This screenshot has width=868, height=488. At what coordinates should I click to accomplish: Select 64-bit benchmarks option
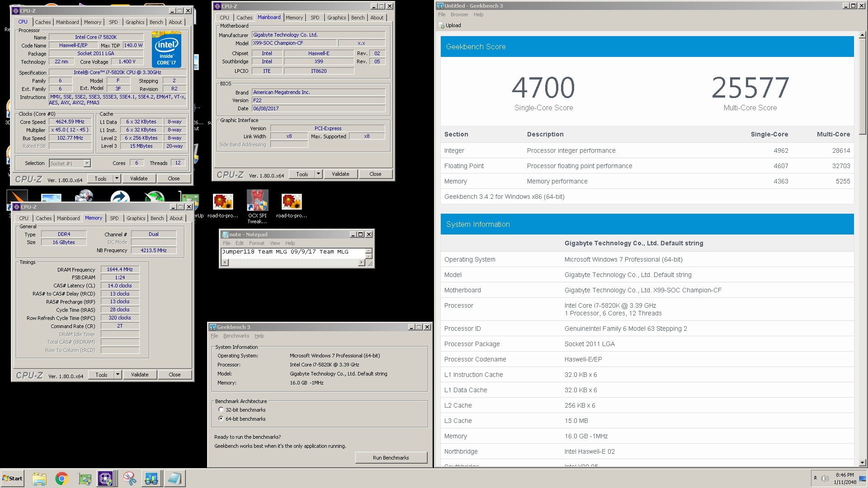coord(221,419)
